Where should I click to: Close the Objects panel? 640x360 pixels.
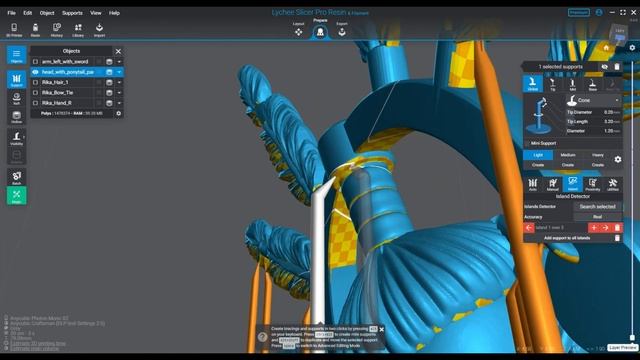point(118,51)
